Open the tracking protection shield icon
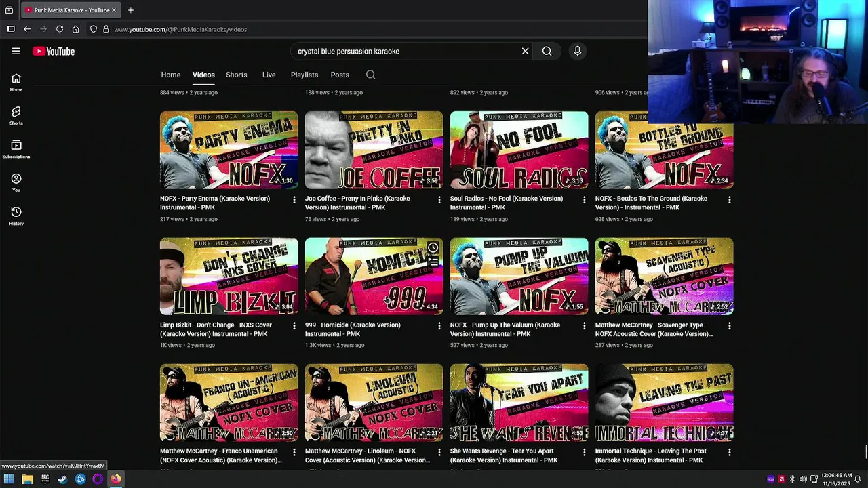Screen dimensions: 868x488 pos(94,29)
